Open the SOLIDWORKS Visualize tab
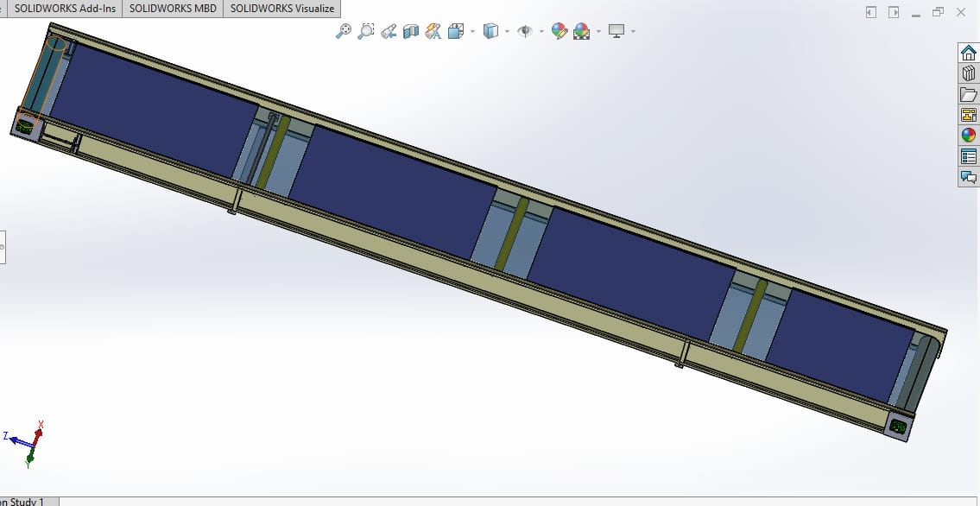Image resolution: width=980 pixels, height=506 pixels. pyautogui.click(x=281, y=9)
